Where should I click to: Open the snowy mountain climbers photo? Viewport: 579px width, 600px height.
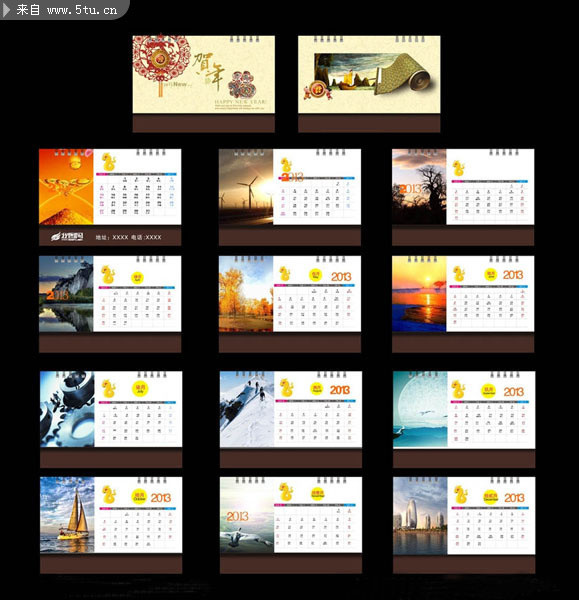click(x=247, y=409)
